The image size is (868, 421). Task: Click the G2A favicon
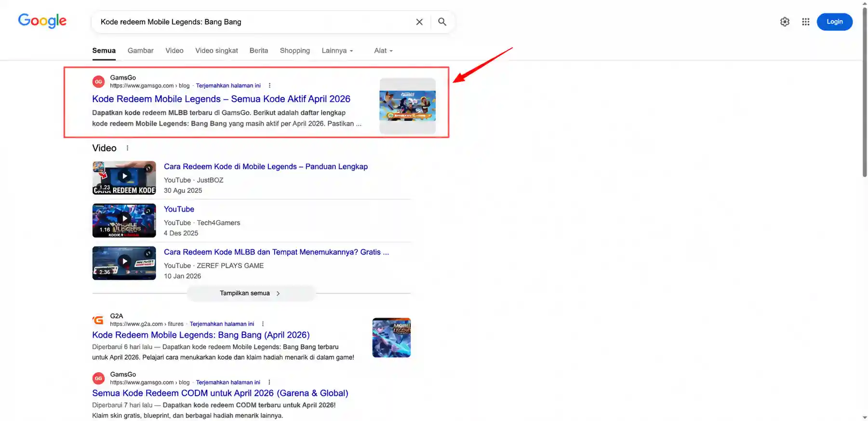pyautogui.click(x=98, y=320)
